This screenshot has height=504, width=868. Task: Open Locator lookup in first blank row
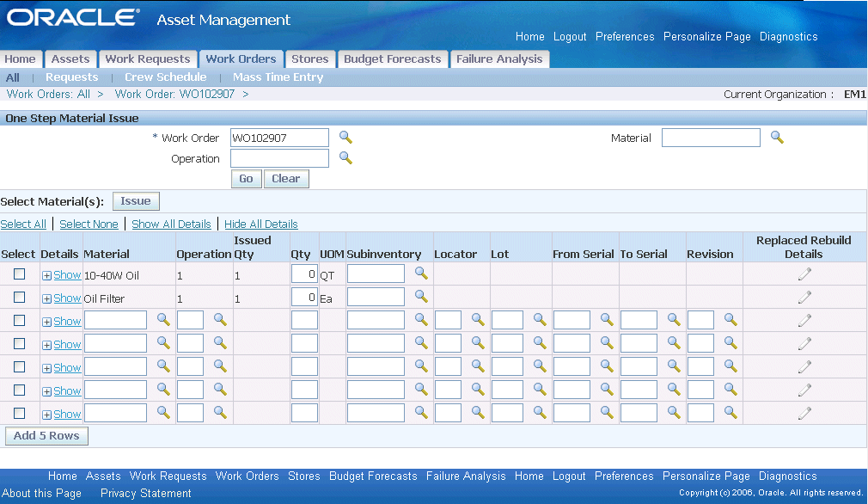click(478, 320)
